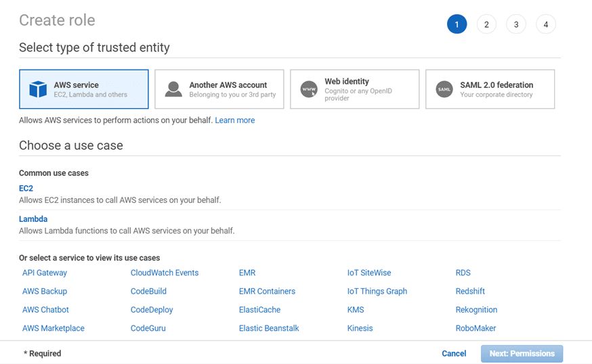Pick the AWS Backup service
Viewport: 592px width, 364px height.
[x=45, y=291]
